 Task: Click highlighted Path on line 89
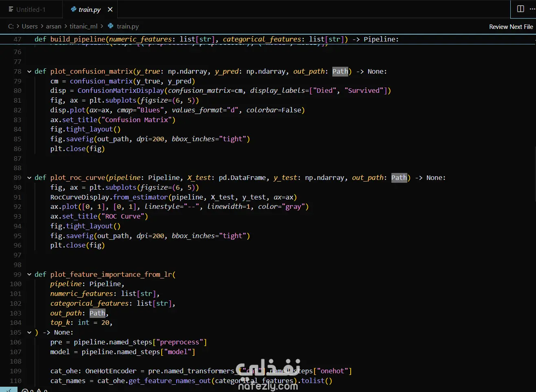pyautogui.click(x=399, y=178)
